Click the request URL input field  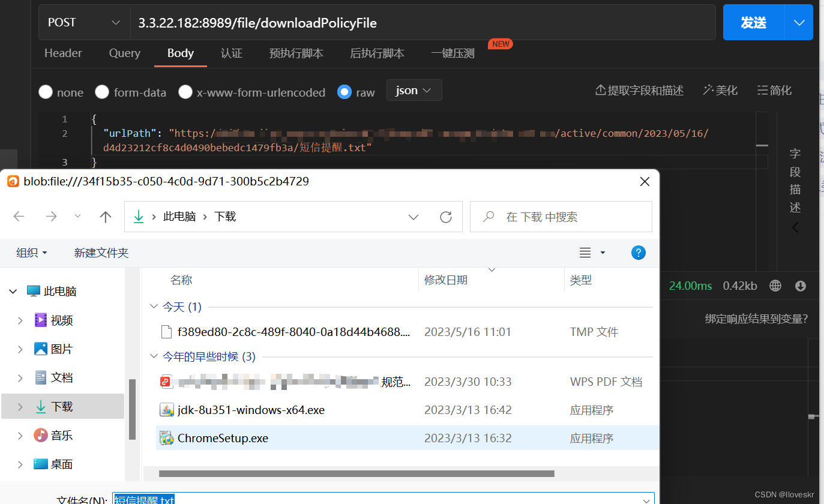pyautogui.click(x=423, y=23)
